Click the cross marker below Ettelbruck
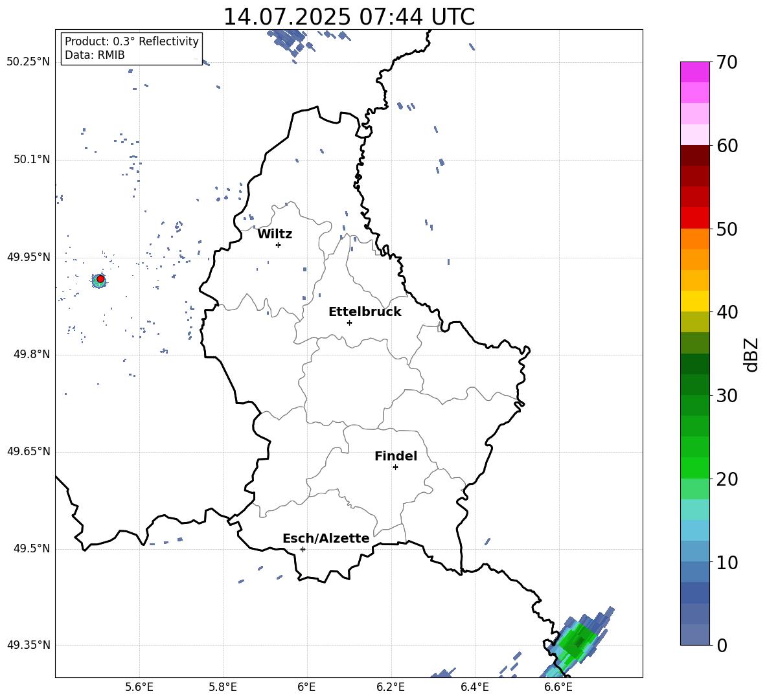Screen dimensions: 767x700 click(x=349, y=322)
